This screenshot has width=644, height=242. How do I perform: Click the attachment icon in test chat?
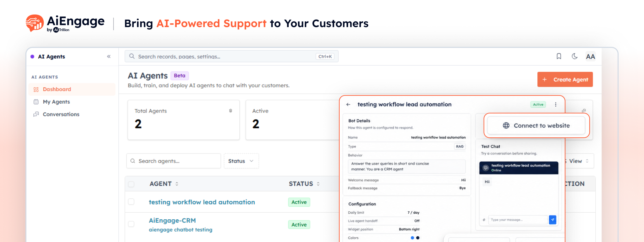[x=484, y=220]
